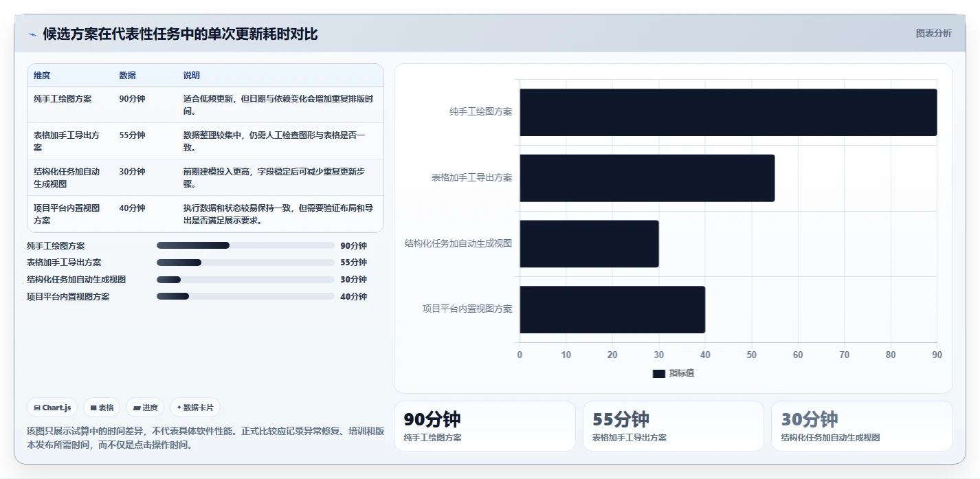This screenshot has height=479, width=980.
Task: Click description starting 数据整理较集中
Action: (274, 142)
